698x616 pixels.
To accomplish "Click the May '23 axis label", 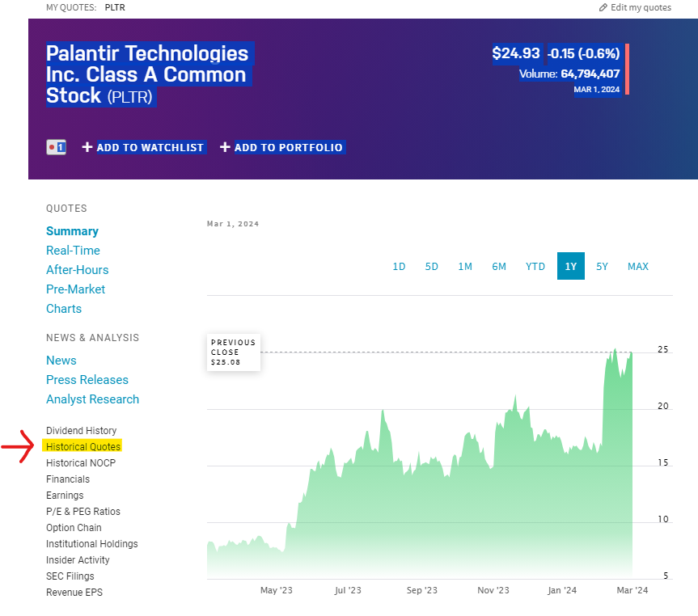I will pos(277,590).
